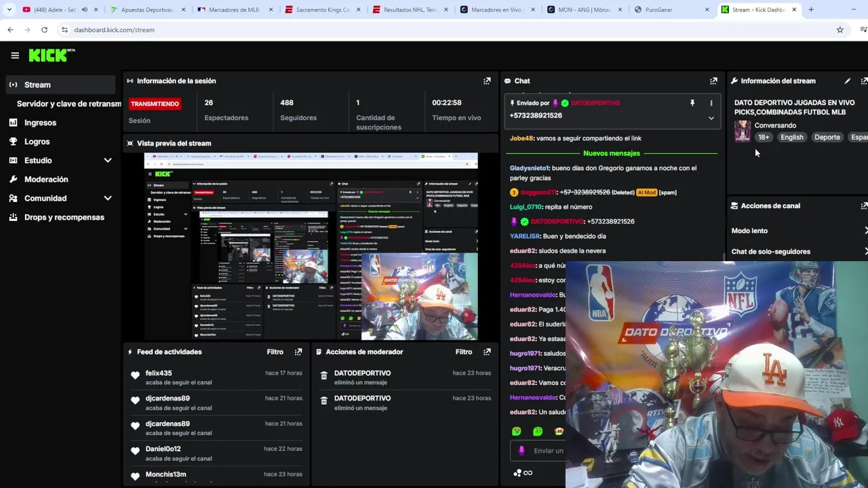
Task: Click trash icon on second DATODEPORTIVO action
Action: point(324,401)
